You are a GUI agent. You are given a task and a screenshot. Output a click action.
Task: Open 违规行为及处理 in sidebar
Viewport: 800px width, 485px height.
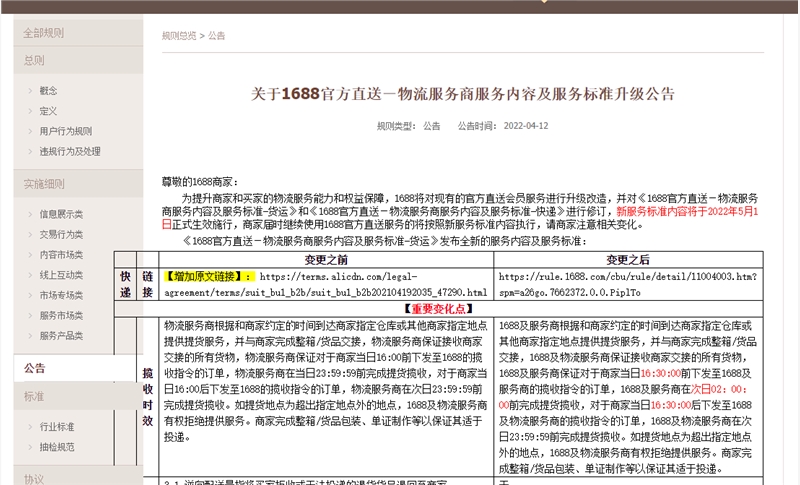[70, 151]
